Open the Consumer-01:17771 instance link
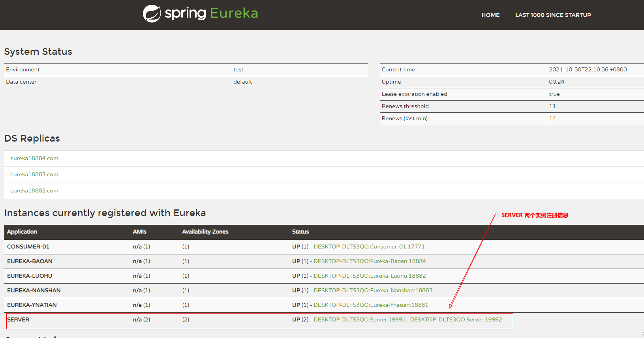 (x=369, y=246)
